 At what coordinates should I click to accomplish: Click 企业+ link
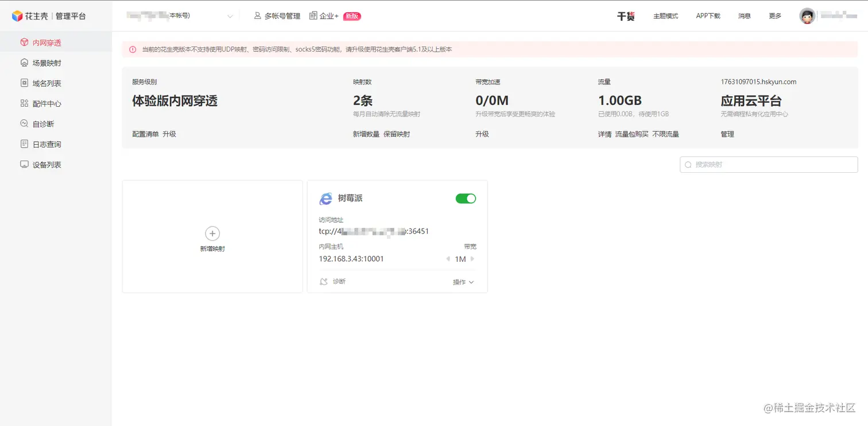point(329,16)
